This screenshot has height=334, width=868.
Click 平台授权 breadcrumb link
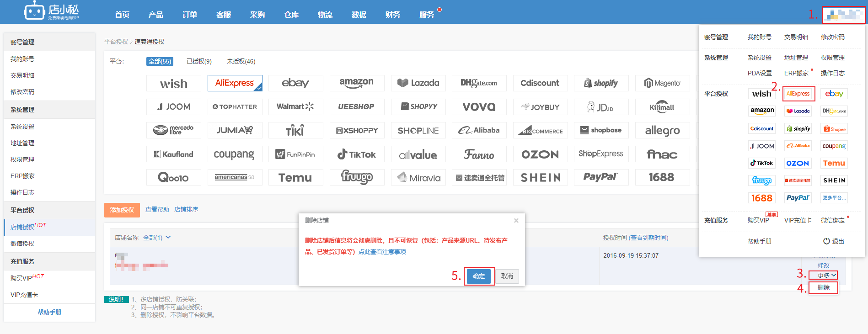click(x=116, y=42)
